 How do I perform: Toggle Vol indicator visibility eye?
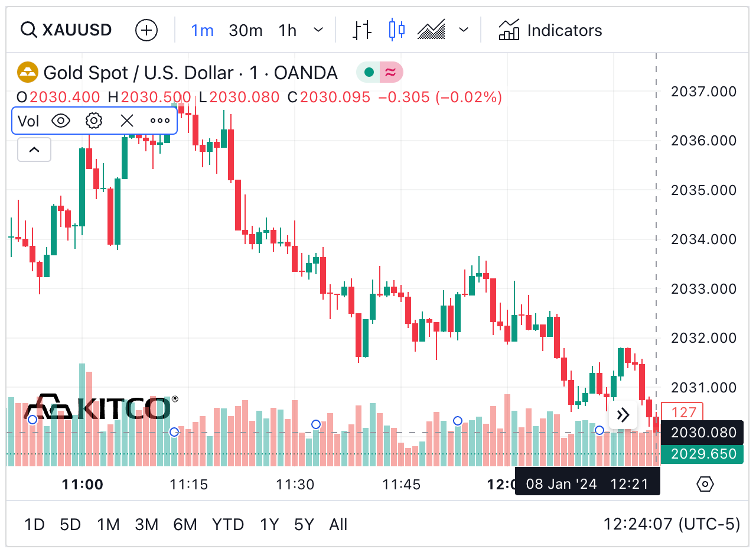click(x=61, y=121)
